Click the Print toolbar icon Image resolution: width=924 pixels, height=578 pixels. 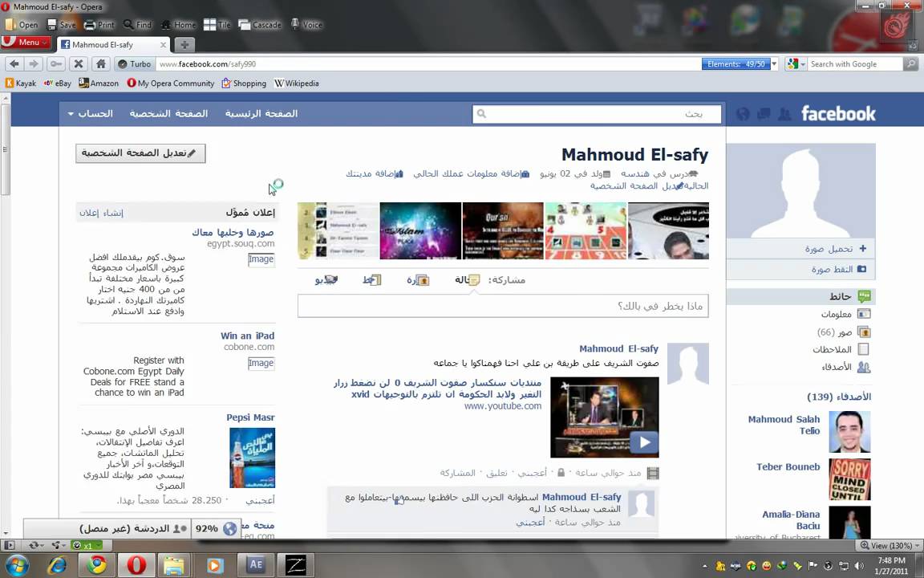tap(99, 25)
